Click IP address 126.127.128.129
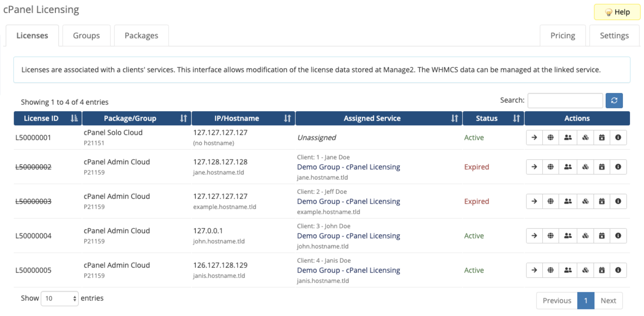Image resolution: width=644 pixels, height=316 pixels. pos(220,265)
